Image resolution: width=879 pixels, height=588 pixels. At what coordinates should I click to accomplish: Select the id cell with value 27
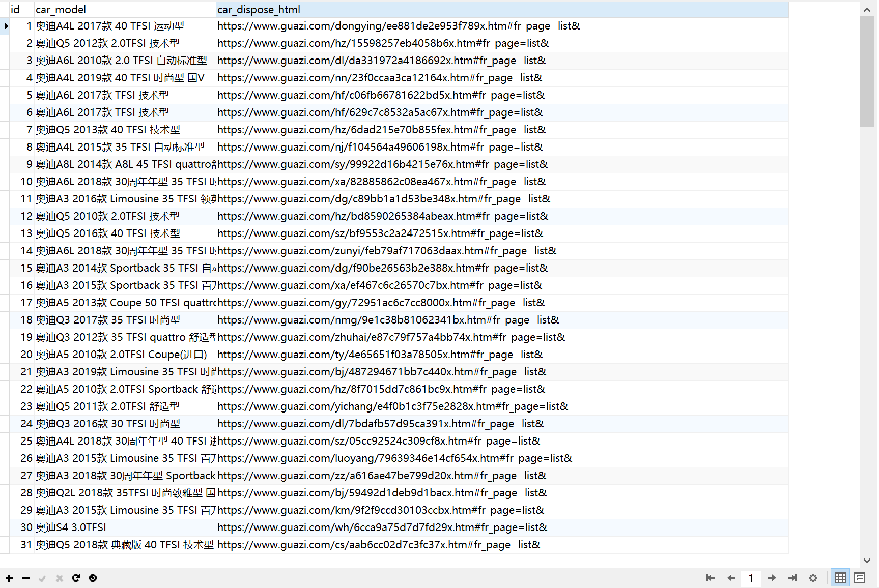pos(21,476)
